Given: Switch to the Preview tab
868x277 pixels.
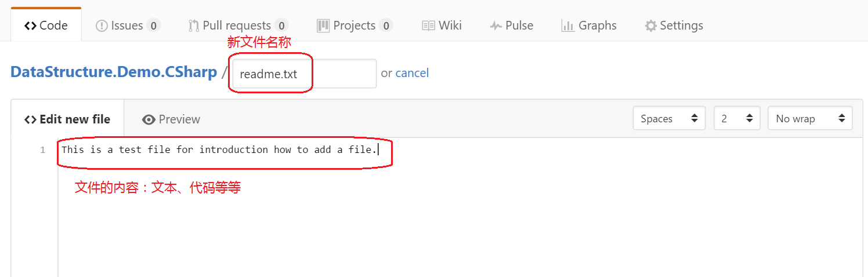Looking at the screenshot, I should click(x=179, y=119).
